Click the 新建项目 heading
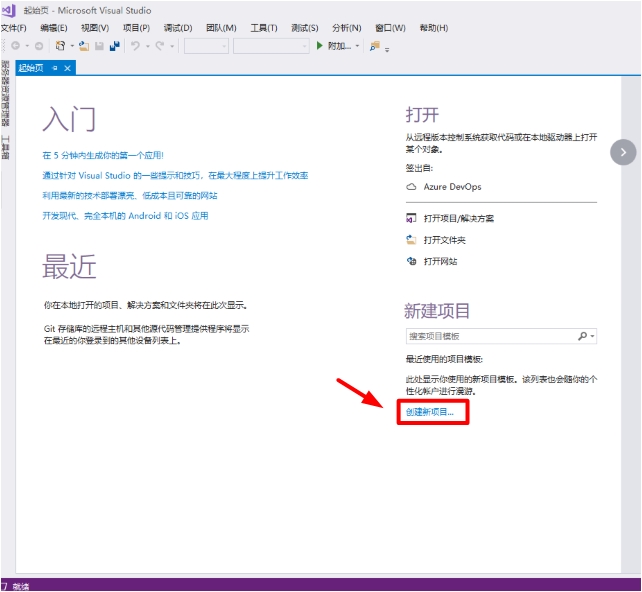Image resolution: width=642 pixels, height=592 pixels. 437,311
